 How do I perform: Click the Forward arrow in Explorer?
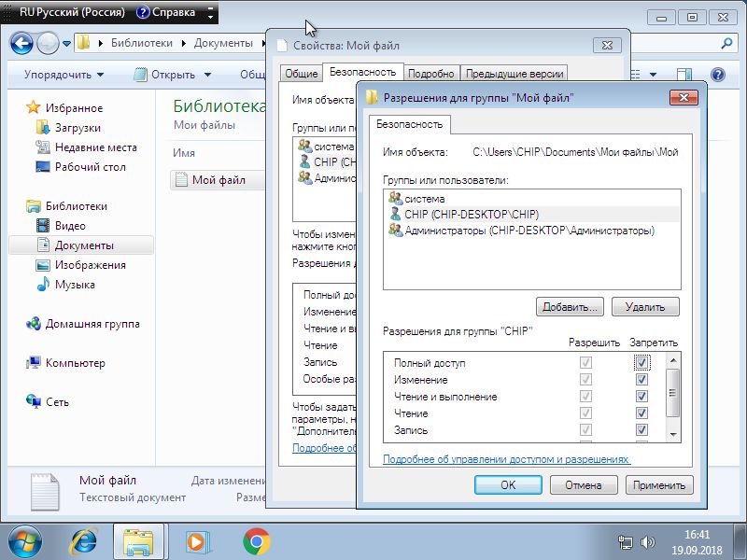tap(48, 43)
